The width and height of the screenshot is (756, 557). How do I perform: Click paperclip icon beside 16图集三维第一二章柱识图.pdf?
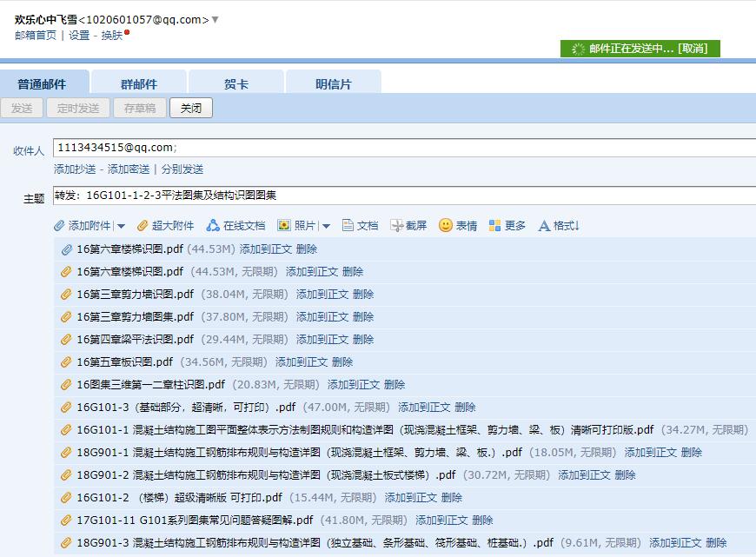[67, 385]
